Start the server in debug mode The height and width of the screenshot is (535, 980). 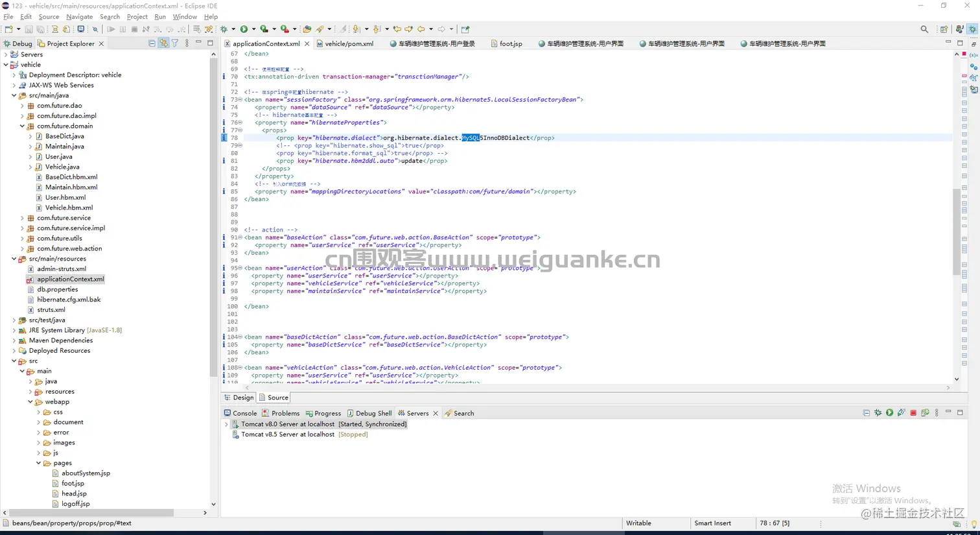click(x=878, y=413)
